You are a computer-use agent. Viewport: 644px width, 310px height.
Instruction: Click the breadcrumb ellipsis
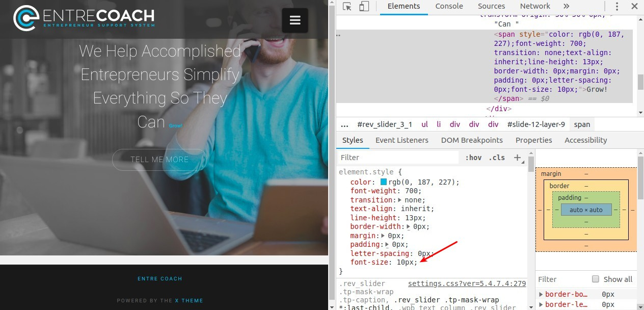(x=344, y=124)
